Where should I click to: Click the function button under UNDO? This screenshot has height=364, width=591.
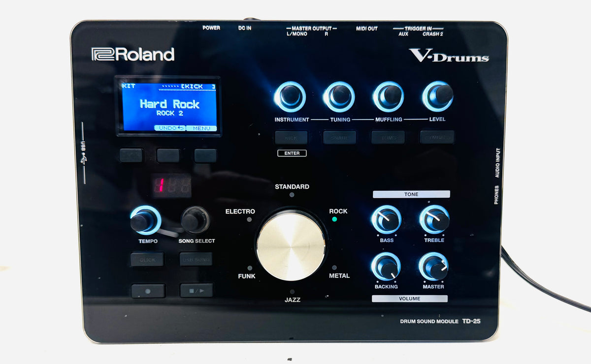(168, 155)
